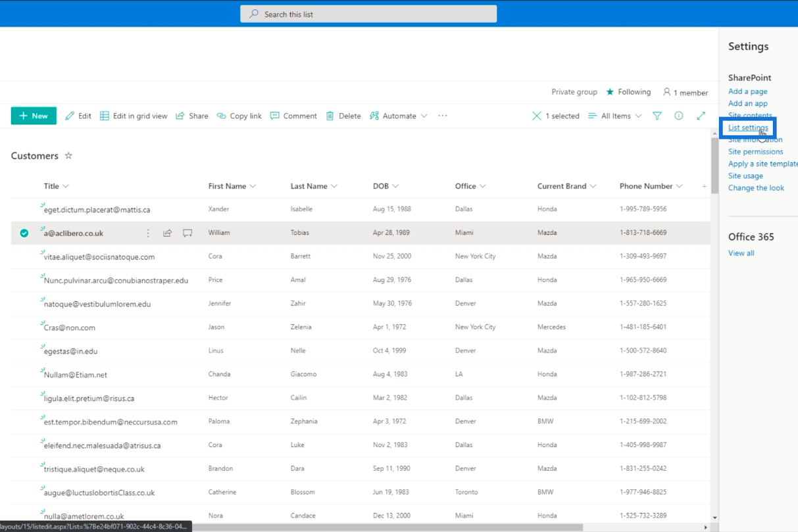The image size is (798, 532).
Task: Open item augue@luctuslobortisClass.co.uk
Action: click(x=99, y=493)
